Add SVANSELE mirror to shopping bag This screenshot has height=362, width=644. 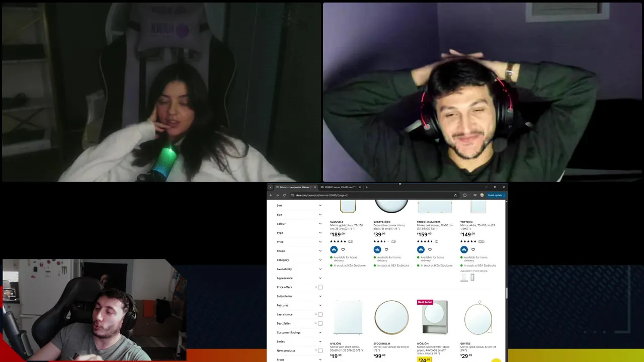[x=334, y=249]
